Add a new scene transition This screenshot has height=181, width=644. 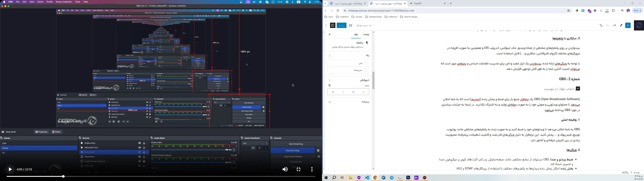coord(253,148)
